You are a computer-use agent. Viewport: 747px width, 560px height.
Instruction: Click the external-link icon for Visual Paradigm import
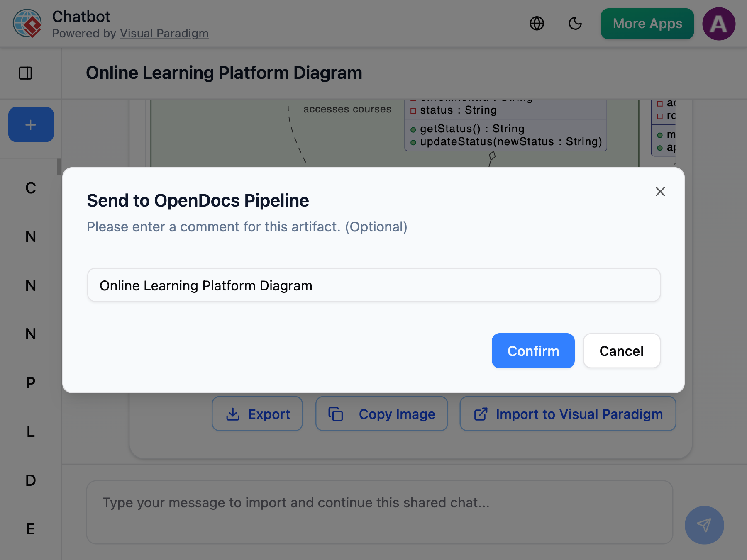pyautogui.click(x=481, y=414)
